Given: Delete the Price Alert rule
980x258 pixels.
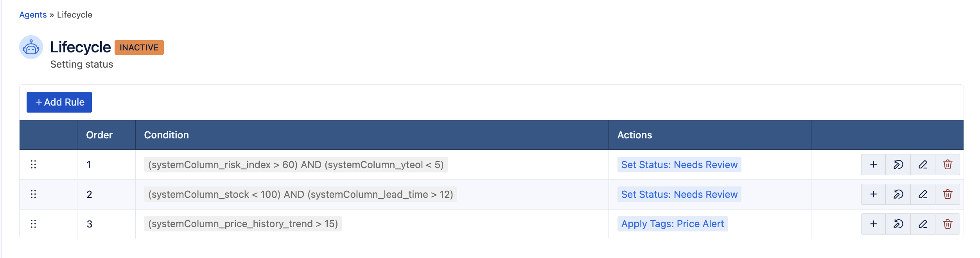Looking at the screenshot, I should click(x=948, y=224).
